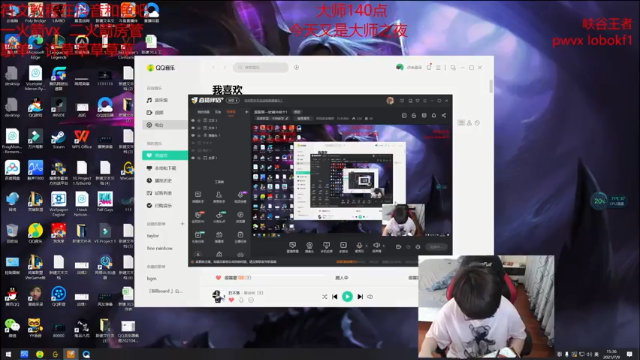Switch QQ Music to mini mode

(453, 67)
